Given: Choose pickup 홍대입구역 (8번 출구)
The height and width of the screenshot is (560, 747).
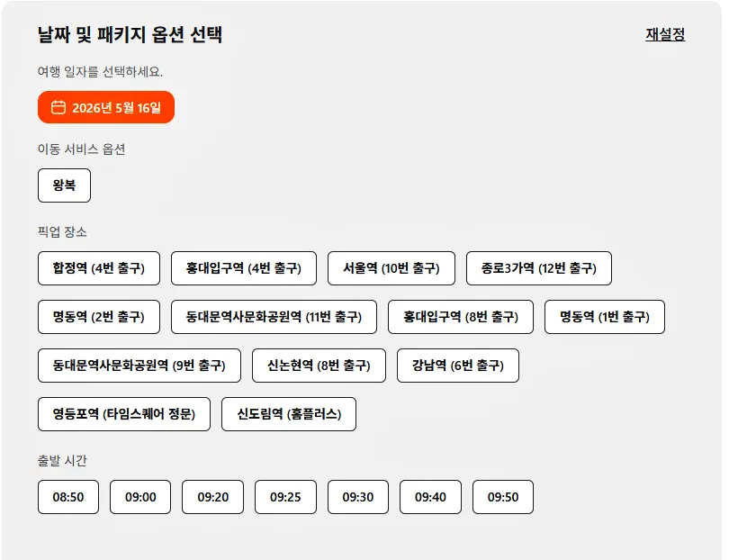Looking at the screenshot, I should (x=461, y=317).
